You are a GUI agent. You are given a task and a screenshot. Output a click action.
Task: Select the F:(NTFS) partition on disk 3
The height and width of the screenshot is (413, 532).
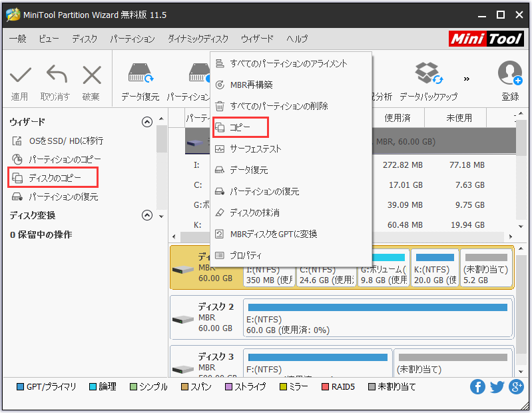coord(318,363)
